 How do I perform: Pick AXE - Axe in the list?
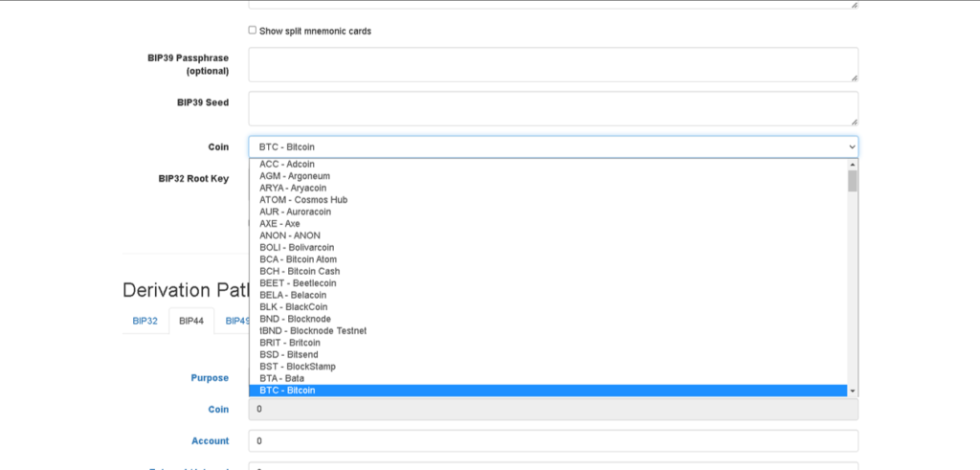pyautogui.click(x=548, y=224)
